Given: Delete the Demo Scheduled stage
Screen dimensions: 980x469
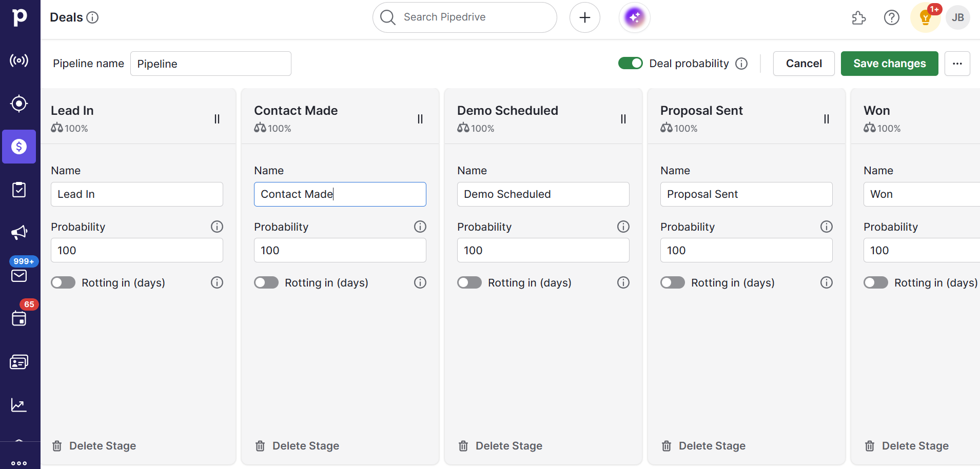Looking at the screenshot, I should pyautogui.click(x=499, y=445).
